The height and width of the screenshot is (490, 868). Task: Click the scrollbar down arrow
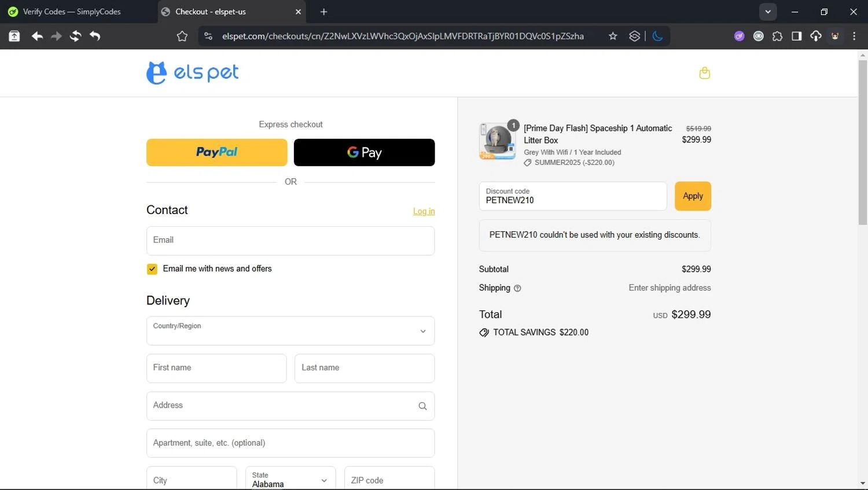(x=863, y=484)
